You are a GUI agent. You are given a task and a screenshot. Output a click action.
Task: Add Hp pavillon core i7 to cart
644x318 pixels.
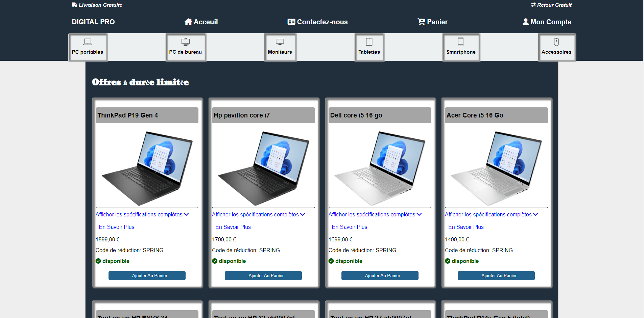pyautogui.click(x=263, y=276)
